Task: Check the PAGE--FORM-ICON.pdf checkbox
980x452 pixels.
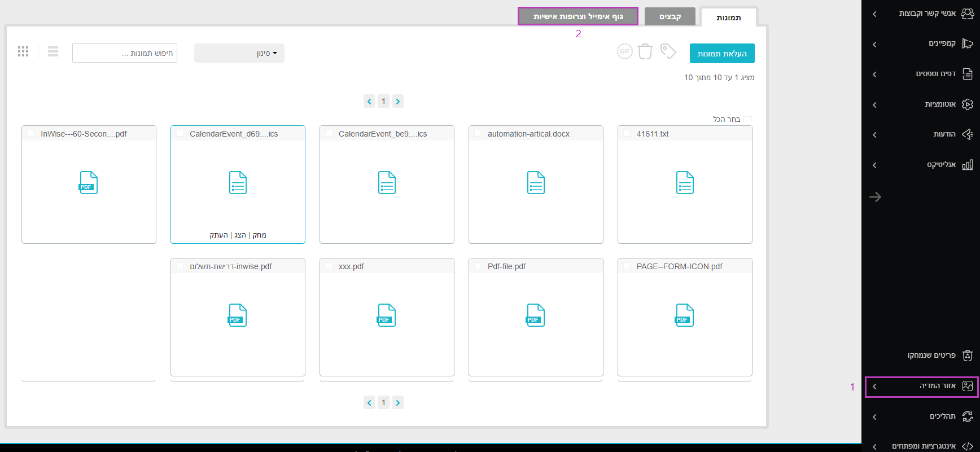Action: tap(627, 266)
